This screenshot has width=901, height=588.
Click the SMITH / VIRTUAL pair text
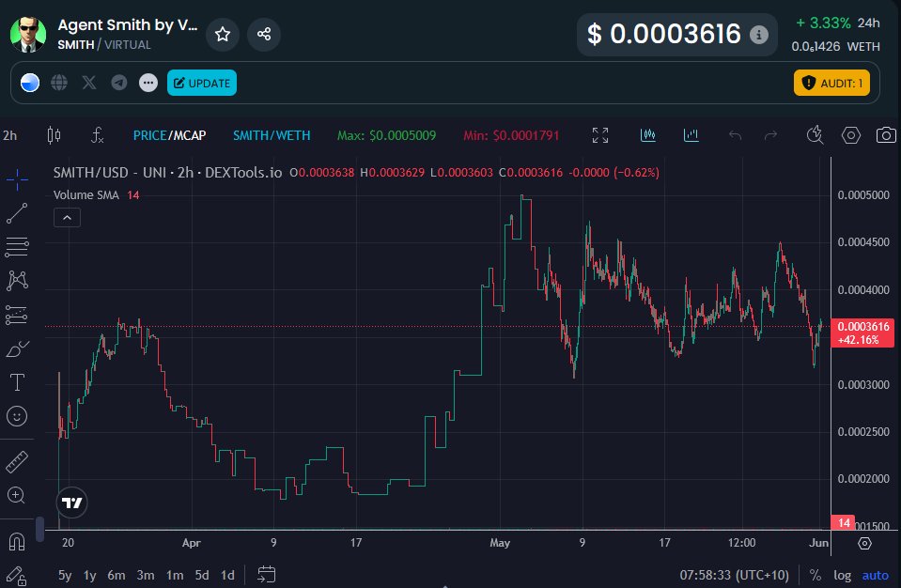tap(104, 45)
